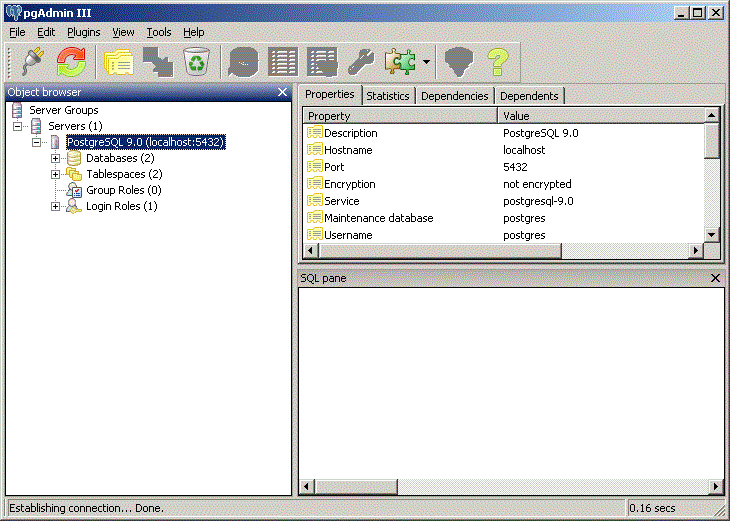
Task: Click the Maintenance wrench icon
Action: [x=361, y=62]
